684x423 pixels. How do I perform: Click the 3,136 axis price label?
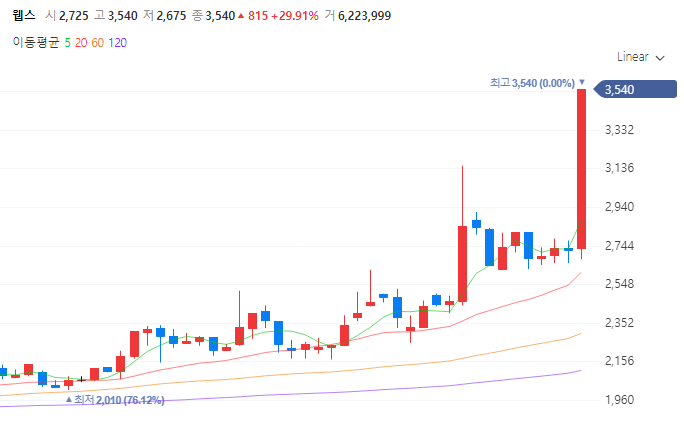click(619, 168)
